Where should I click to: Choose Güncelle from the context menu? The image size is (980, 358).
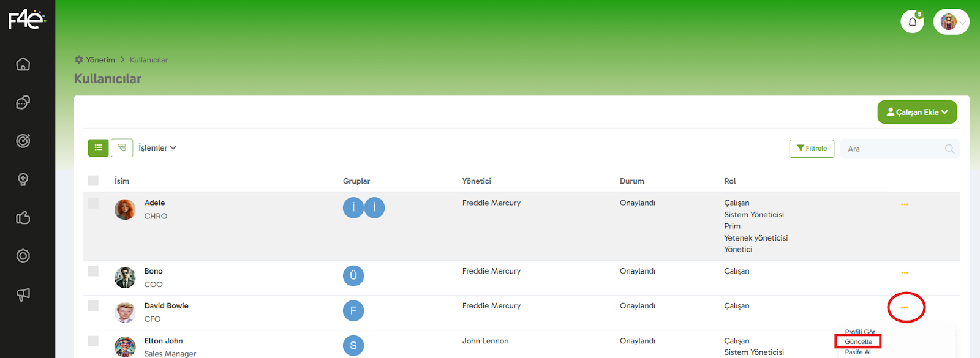[858, 342]
